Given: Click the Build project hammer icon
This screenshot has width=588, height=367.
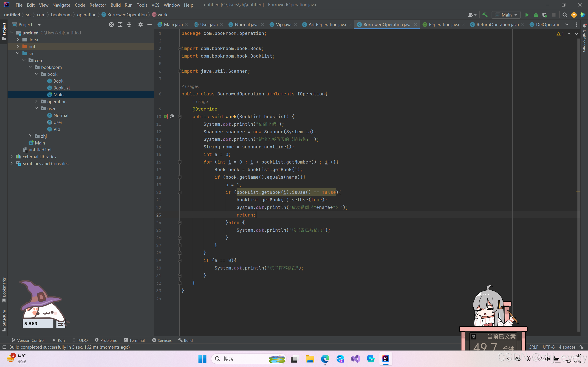Looking at the screenshot, I should (485, 15).
